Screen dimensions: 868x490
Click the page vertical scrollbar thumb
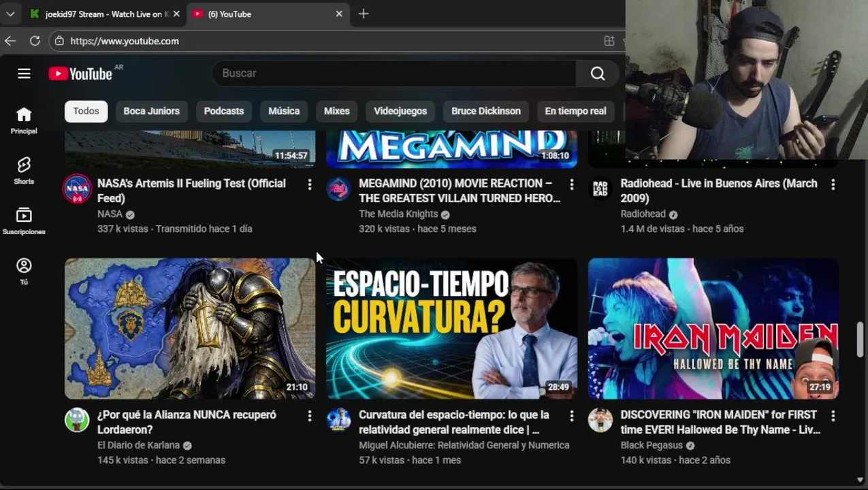(861, 338)
